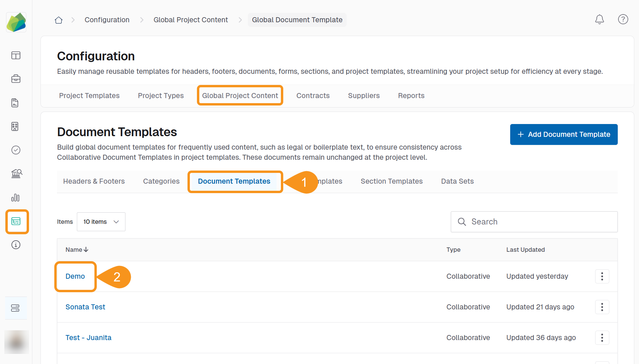Click in the Search field
The height and width of the screenshot is (364, 639).
coord(540,222)
